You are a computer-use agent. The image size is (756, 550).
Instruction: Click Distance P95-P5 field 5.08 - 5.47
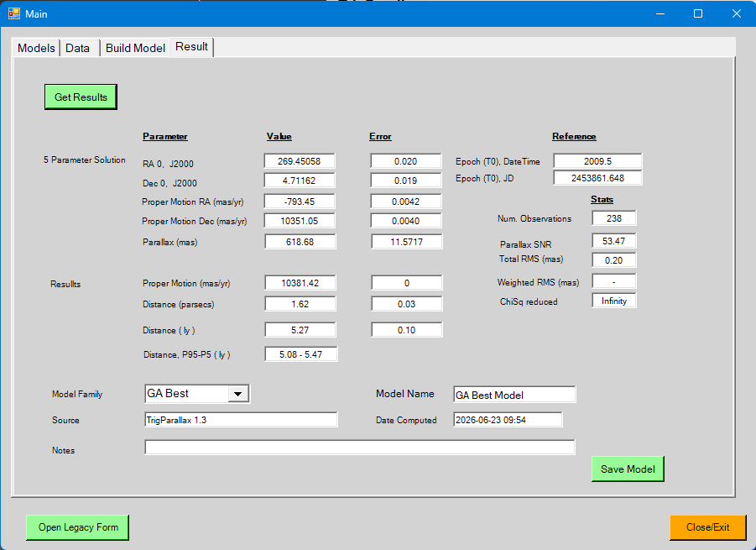301,354
